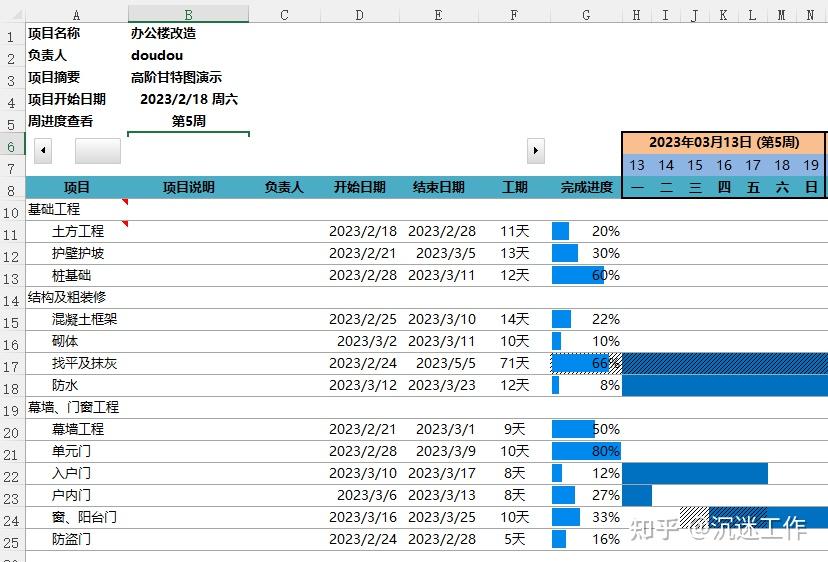Click the 护壁护坡 task cell
The width and height of the screenshot is (828, 562).
tap(77, 254)
